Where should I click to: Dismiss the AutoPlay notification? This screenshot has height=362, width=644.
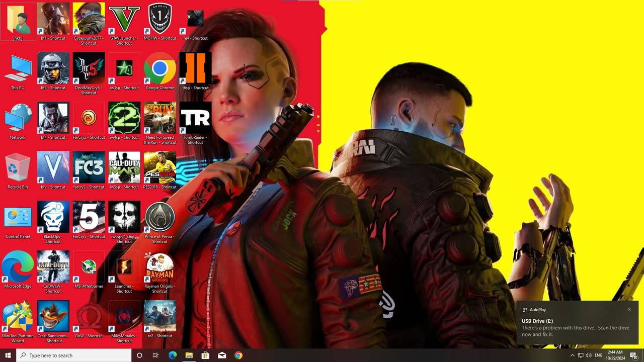(629, 310)
